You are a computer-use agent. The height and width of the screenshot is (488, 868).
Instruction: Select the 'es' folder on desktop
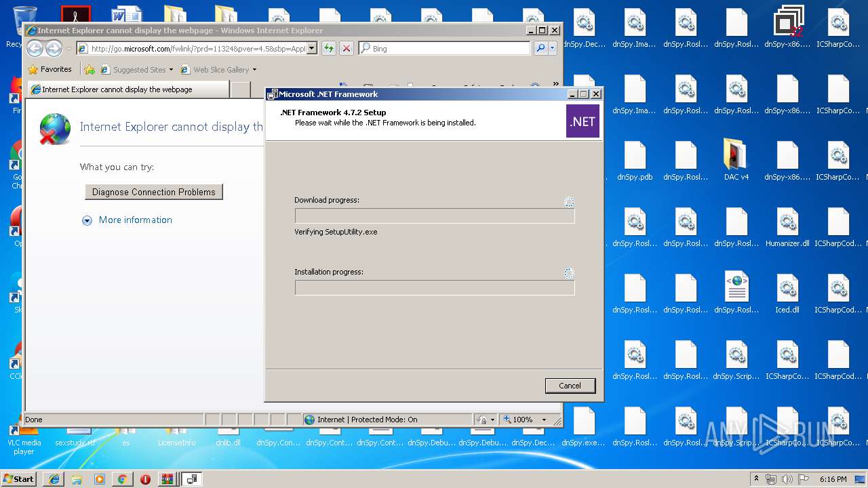125,437
